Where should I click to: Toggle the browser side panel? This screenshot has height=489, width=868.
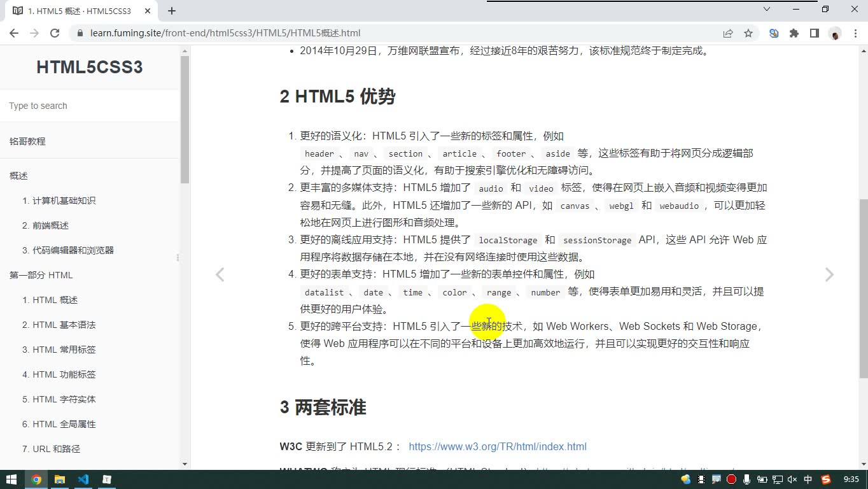coord(814,33)
